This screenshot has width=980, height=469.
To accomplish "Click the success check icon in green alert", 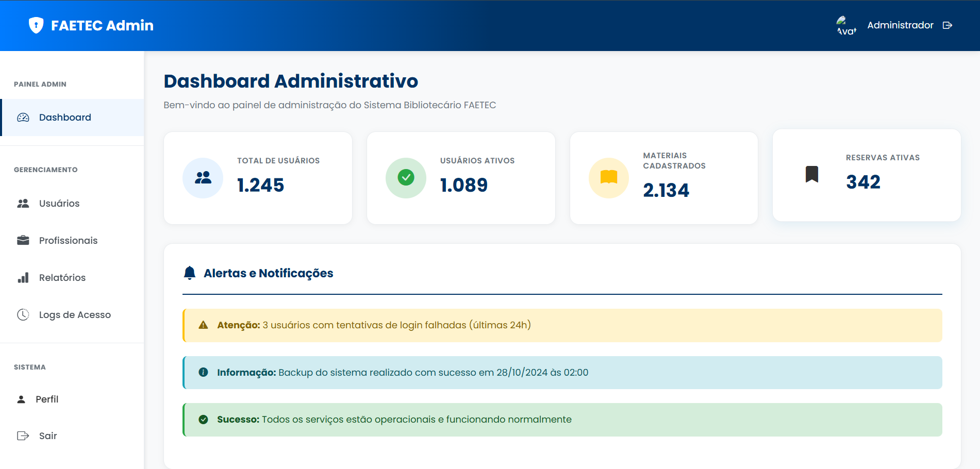I will (x=203, y=420).
